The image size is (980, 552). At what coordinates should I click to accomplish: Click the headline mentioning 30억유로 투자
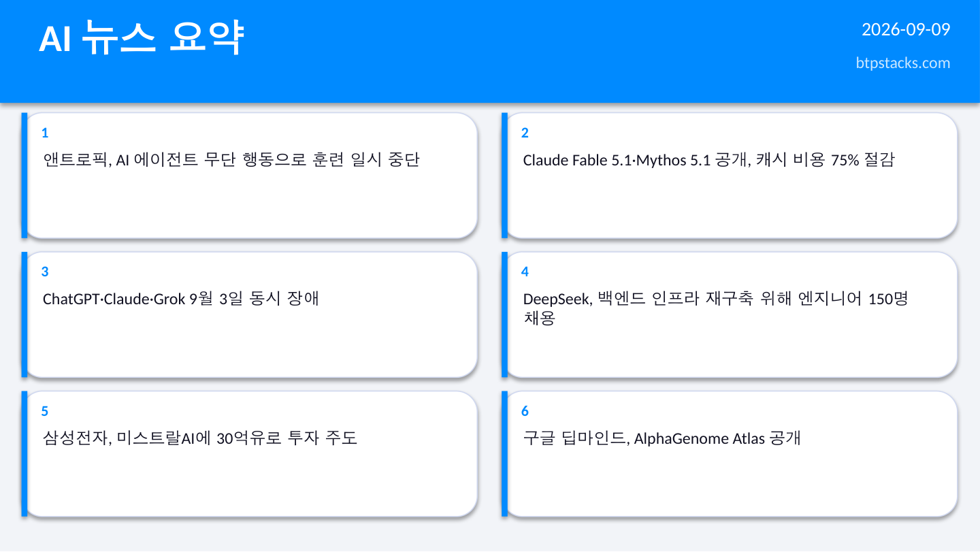pyautogui.click(x=200, y=438)
